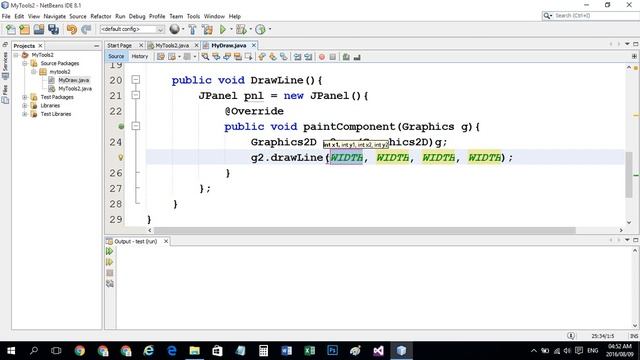Minimize the Projects panel
The height and width of the screenshot is (360, 640).
(96, 46)
